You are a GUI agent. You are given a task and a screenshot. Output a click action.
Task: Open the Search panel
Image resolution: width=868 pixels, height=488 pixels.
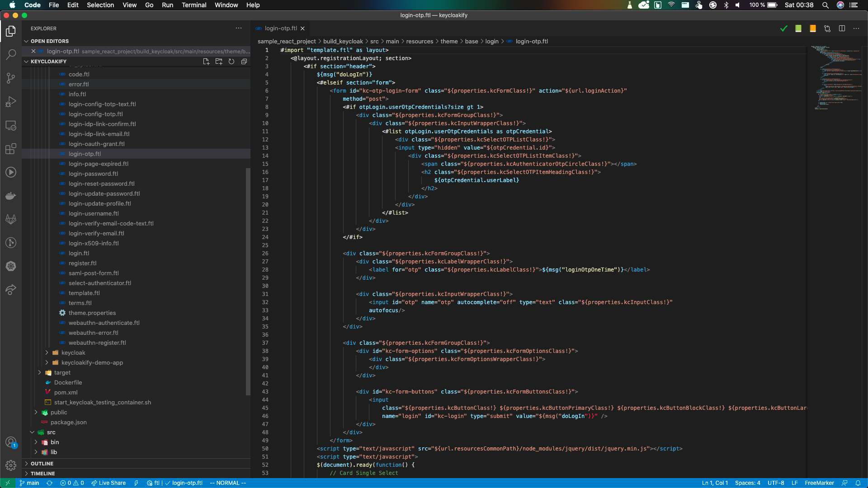coord(11,55)
